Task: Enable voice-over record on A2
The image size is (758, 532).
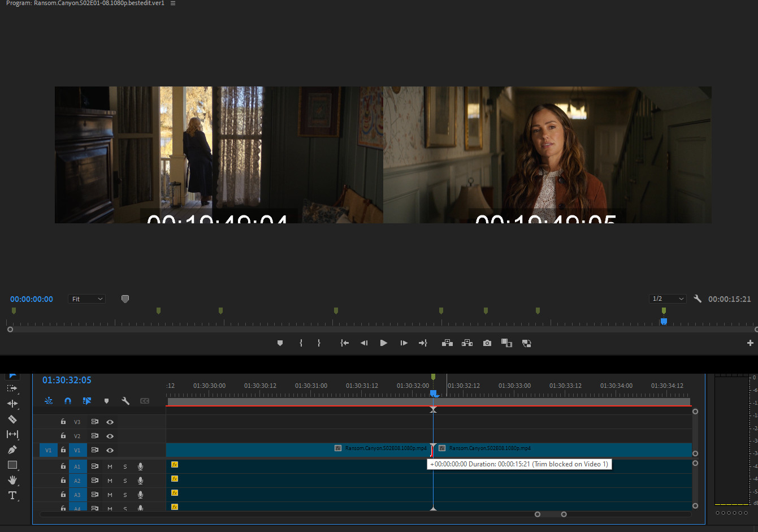Action: [140, 481]
